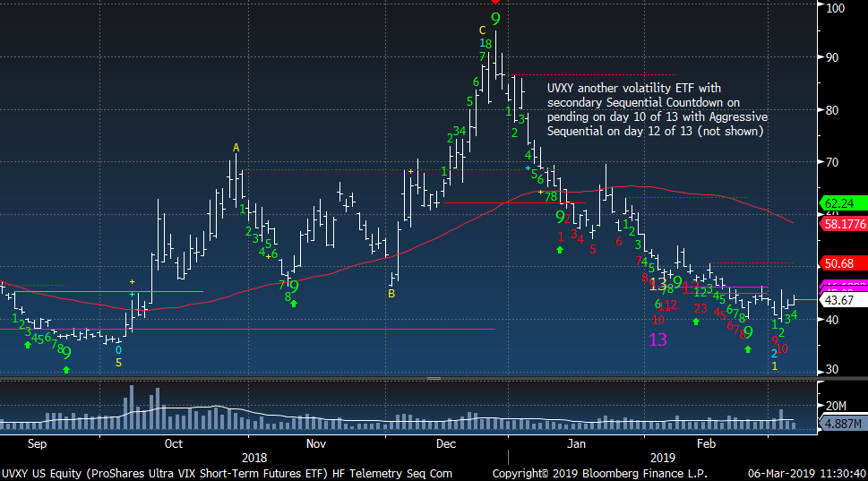Click the yellow C wave label

(x=482, y=30)
